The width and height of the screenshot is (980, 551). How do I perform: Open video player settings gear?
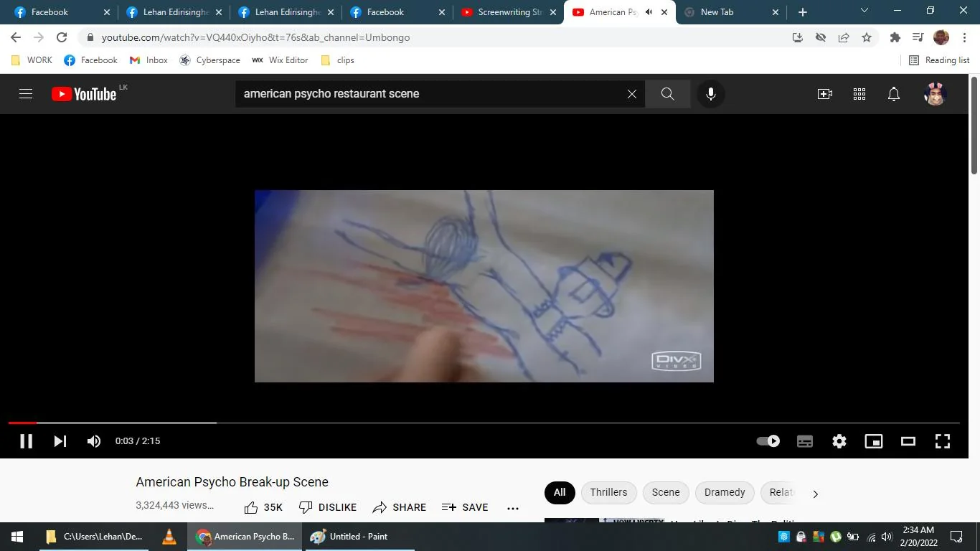click(839, 441)
